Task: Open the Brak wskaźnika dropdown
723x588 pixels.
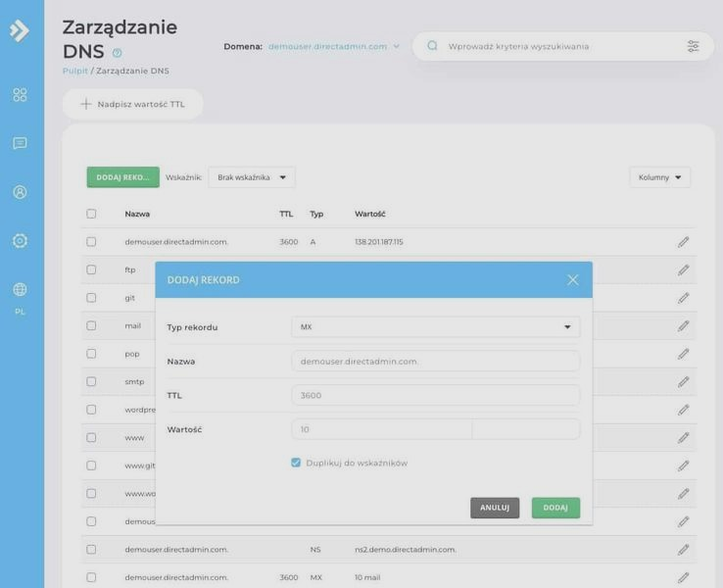Action: (x=252, y=177)
